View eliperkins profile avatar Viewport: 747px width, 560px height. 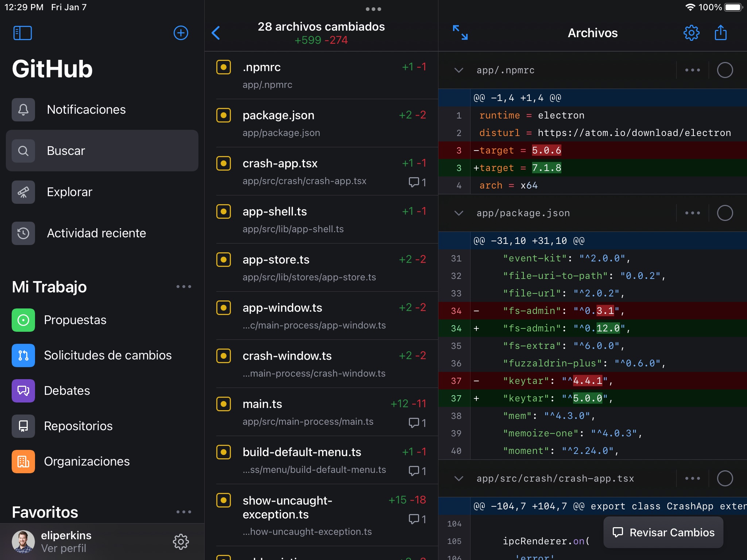pos(23,542)
